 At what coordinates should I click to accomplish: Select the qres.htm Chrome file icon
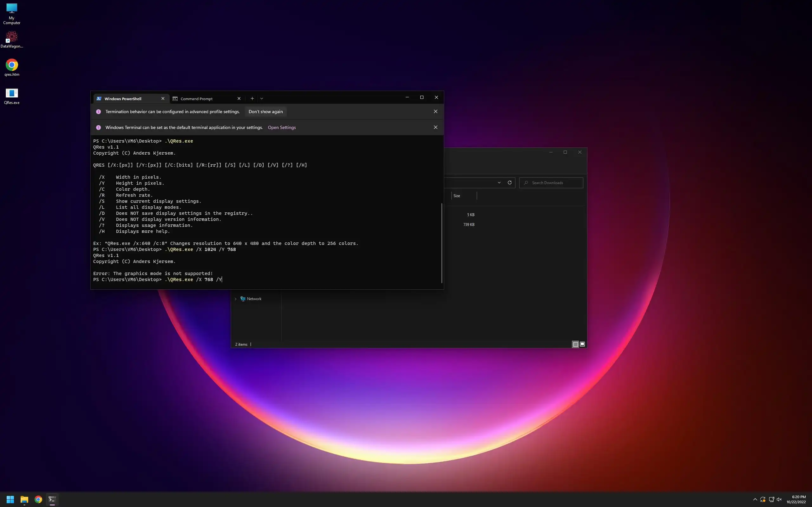[12, 67]
